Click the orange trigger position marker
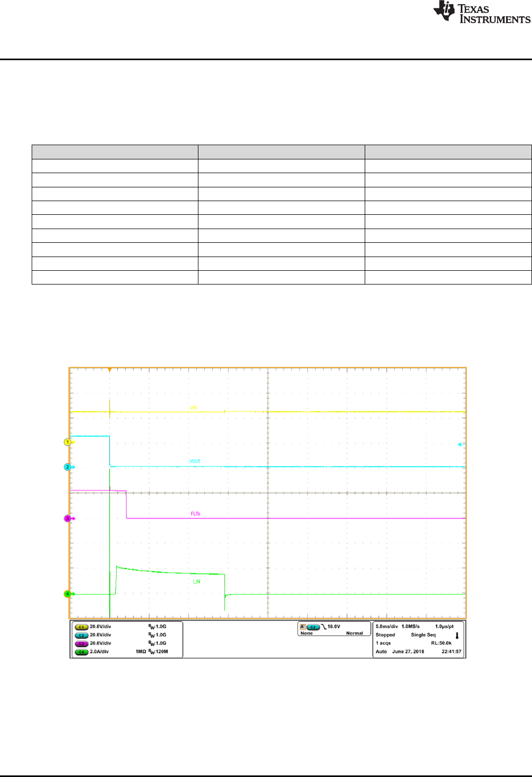Screen dimensions: 532x777 (109, 370)
